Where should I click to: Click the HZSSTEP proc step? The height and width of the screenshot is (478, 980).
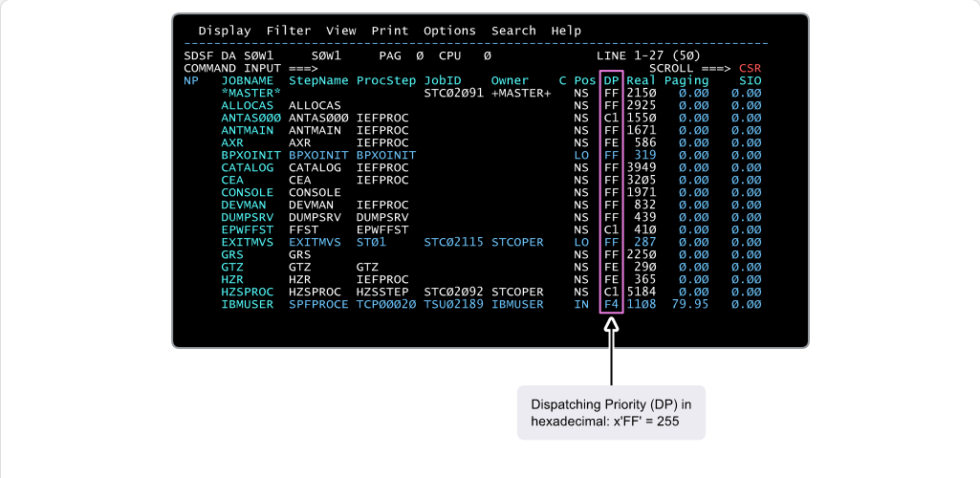[381, 292]
